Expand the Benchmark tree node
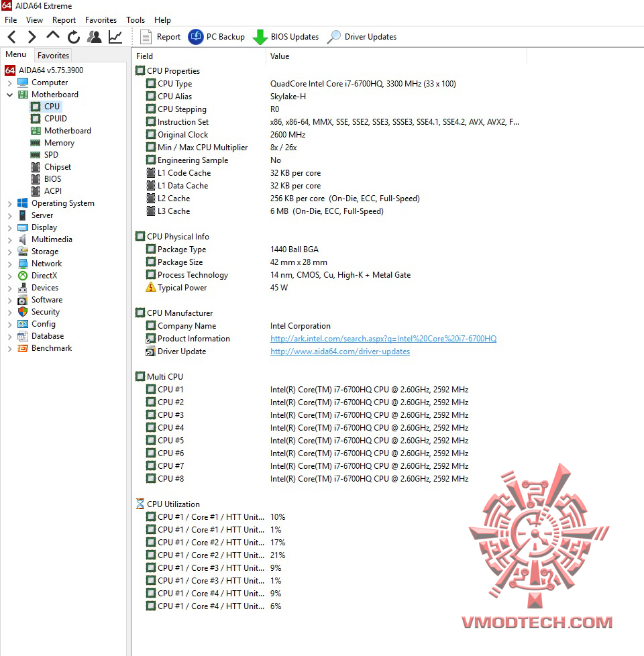Image resolution: width=644 pixels, height=656 pixels. pos(9,349)
